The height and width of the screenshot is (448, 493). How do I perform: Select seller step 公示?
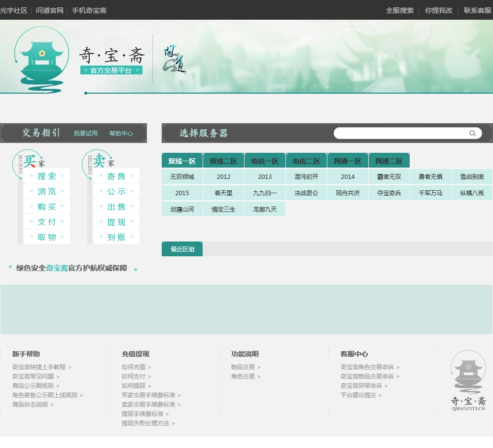(116, 191)
